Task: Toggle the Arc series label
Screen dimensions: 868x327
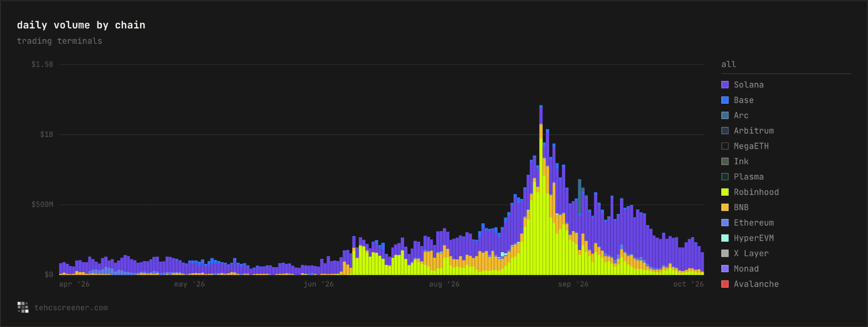Action: coord(741,115)
